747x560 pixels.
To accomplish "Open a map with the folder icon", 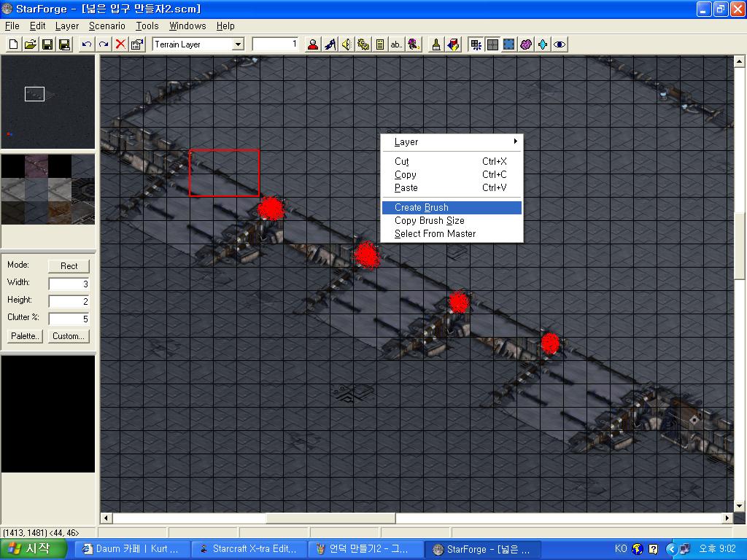I will (31, 44).
